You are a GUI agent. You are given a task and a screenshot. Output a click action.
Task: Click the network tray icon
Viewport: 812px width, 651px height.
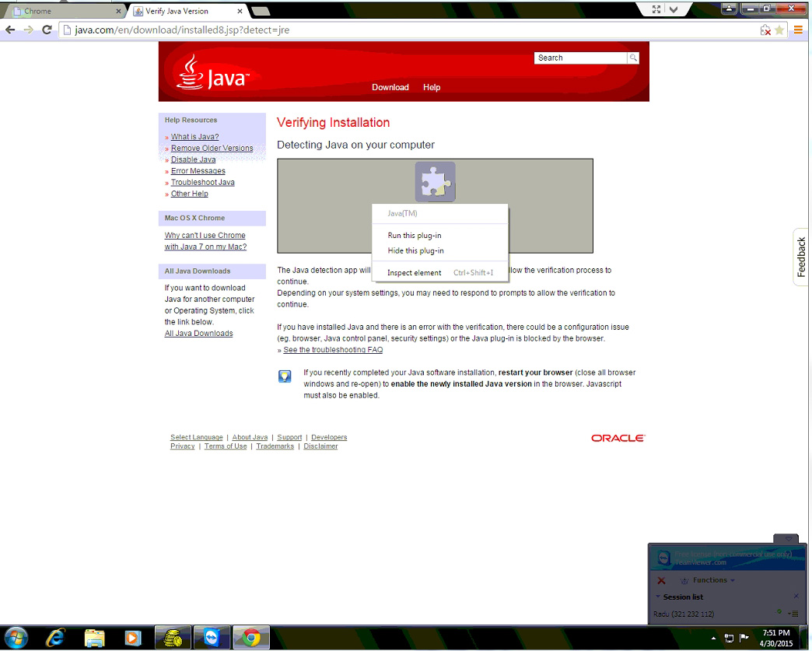click(x=729, y=638)
